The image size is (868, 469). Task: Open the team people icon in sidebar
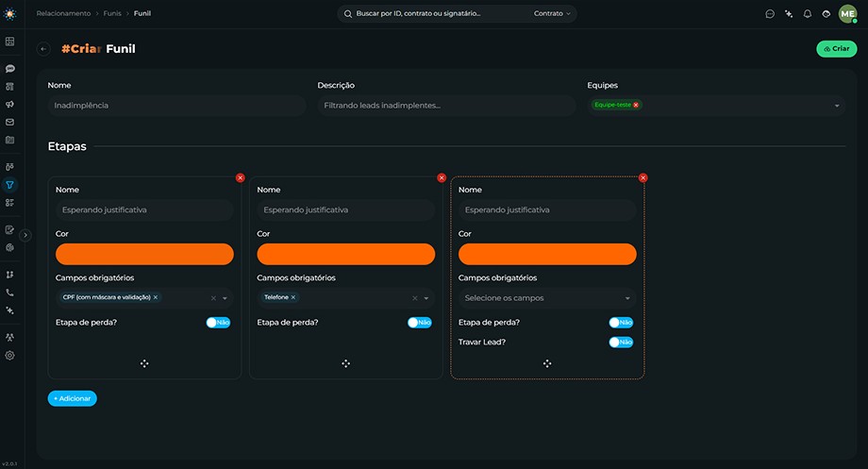[10, 337]
